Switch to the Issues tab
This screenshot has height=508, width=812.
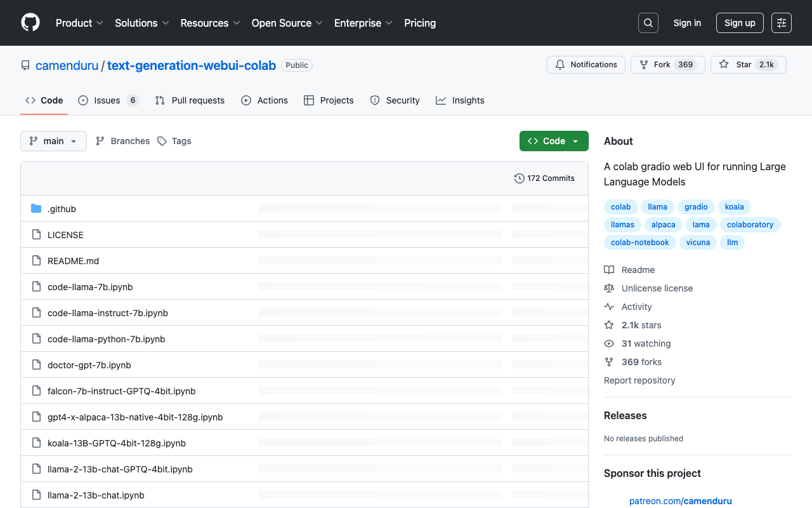108,100
